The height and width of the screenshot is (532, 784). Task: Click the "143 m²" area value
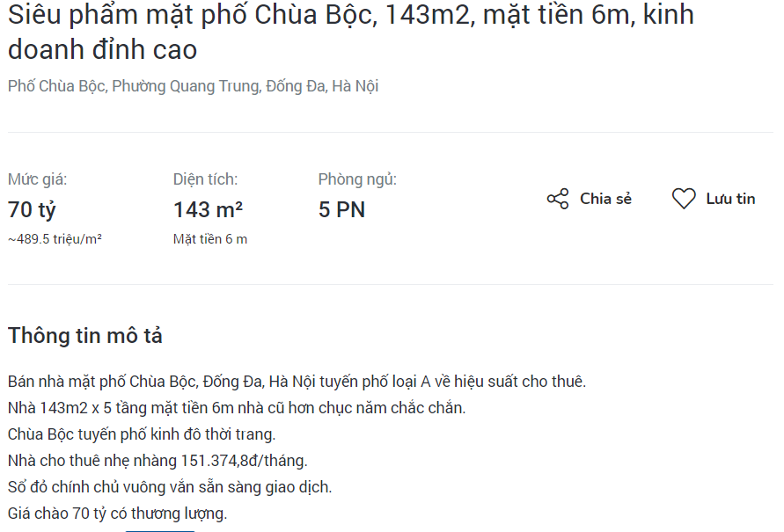(x=208, y=210)
